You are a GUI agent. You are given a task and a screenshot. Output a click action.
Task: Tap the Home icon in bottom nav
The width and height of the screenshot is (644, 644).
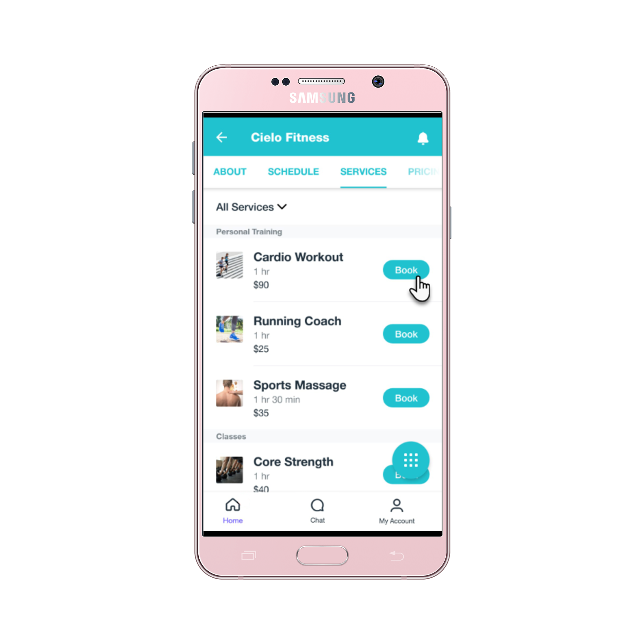click(233, 506)
